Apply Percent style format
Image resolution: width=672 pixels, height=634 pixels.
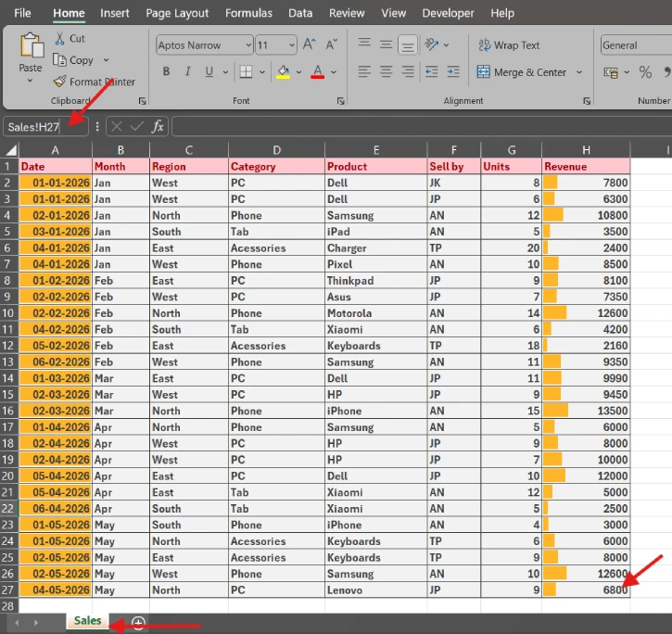645,72
